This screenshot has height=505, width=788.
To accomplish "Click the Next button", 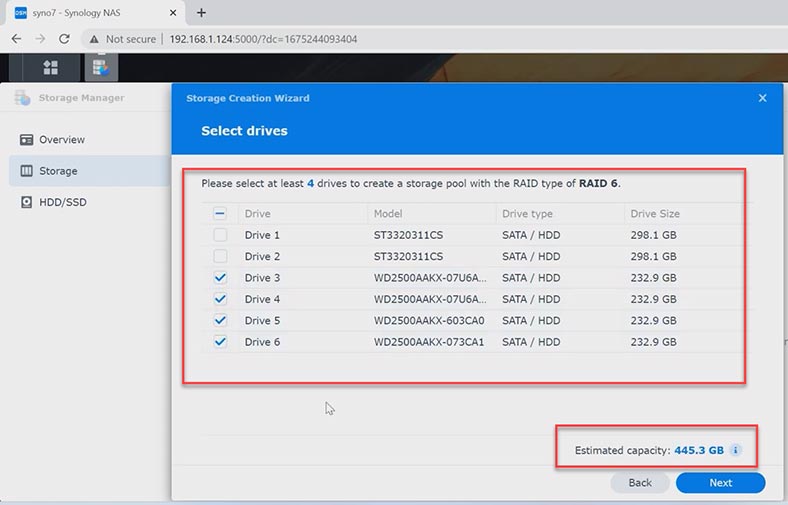I will (721, 482).
